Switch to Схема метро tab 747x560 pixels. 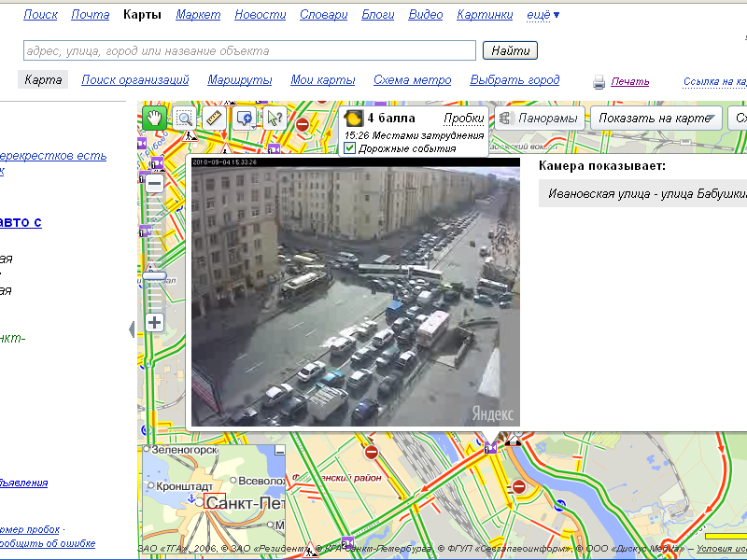[412, 80]
